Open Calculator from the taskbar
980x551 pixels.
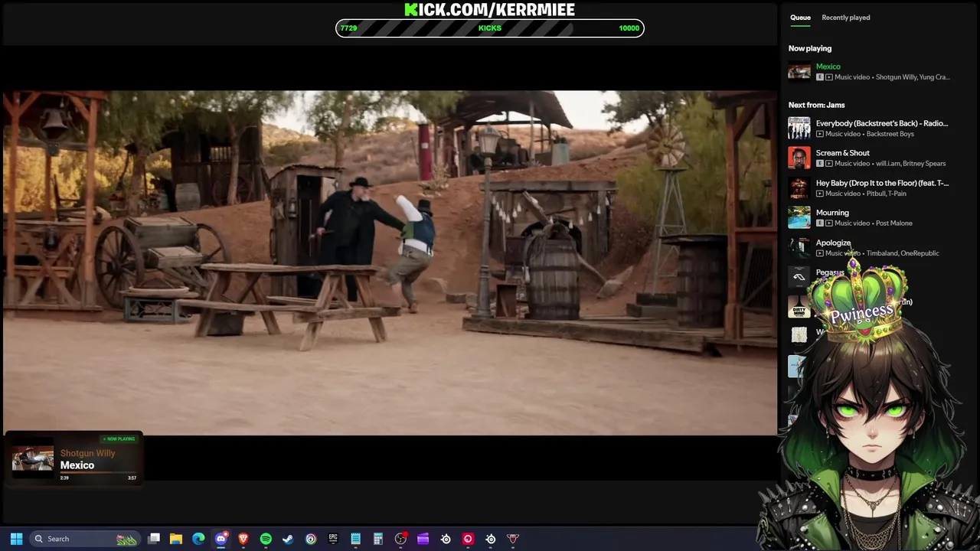[378, 539]
